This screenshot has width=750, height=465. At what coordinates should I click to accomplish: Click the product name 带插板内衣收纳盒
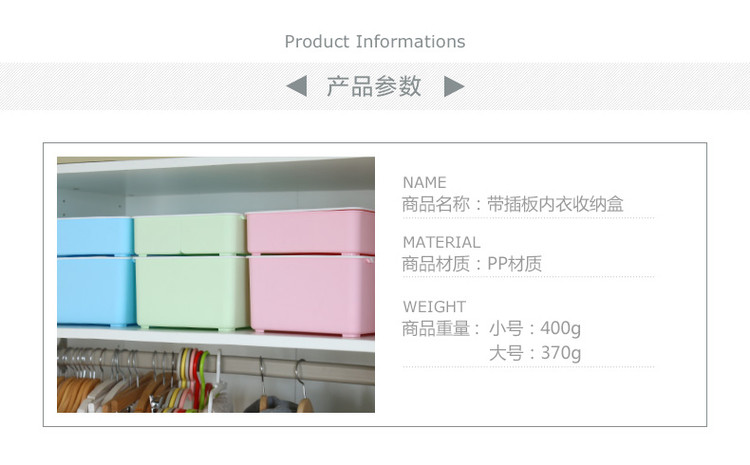point(555,204)
